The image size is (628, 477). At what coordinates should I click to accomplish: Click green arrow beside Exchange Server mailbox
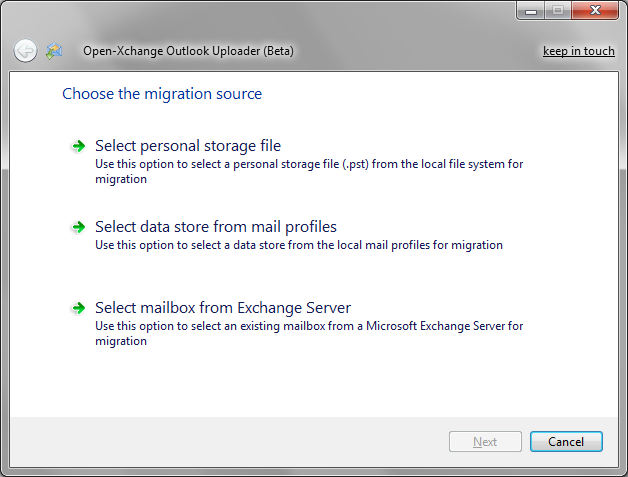tap(78, 308)
